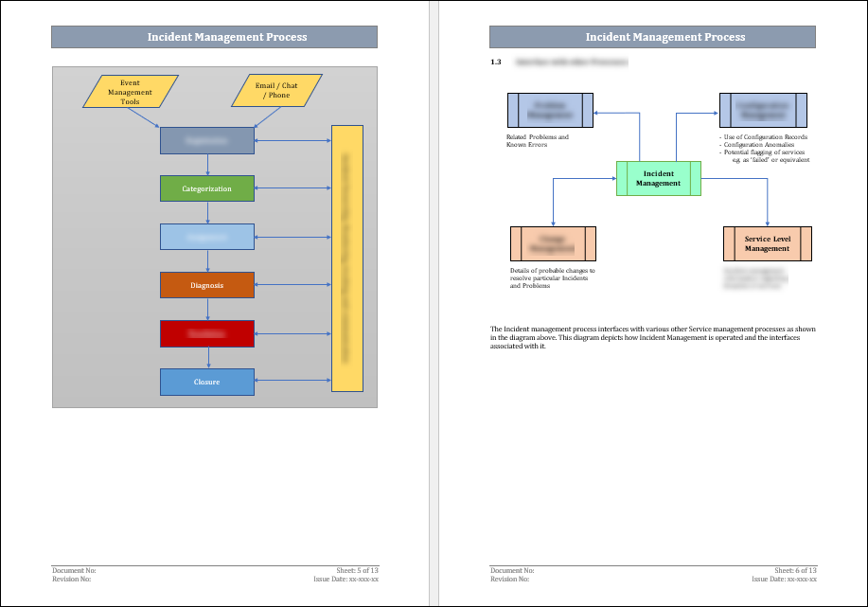Screen dimensions: 868x607
Task: Click the light blue box below Categorization
Action: pyautogui.click(x=207, y=237)
